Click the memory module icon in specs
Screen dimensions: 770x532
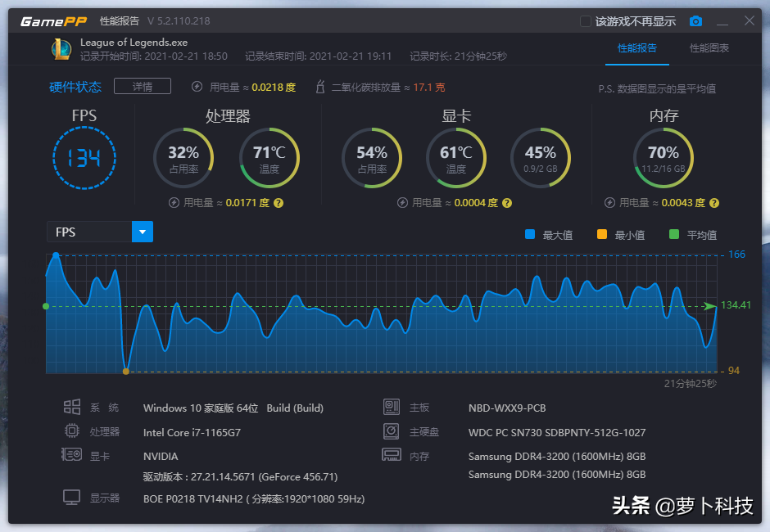point(392,454)
